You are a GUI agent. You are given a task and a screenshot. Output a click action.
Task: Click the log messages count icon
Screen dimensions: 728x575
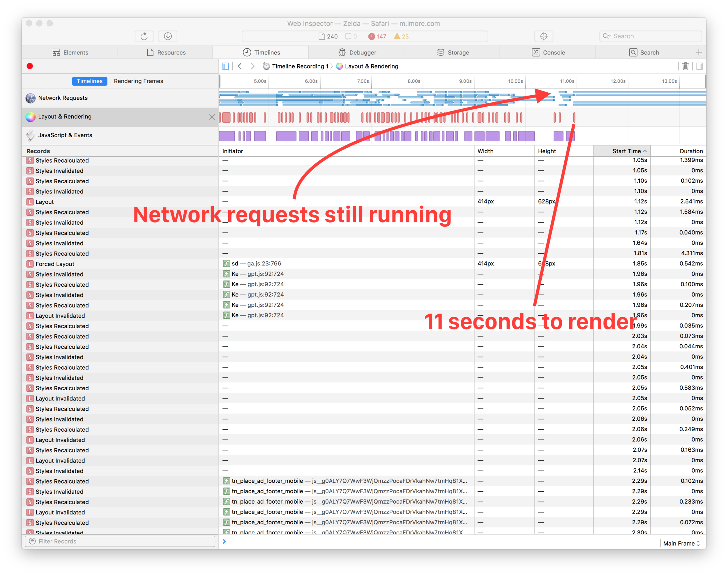(x=351, y=36)
